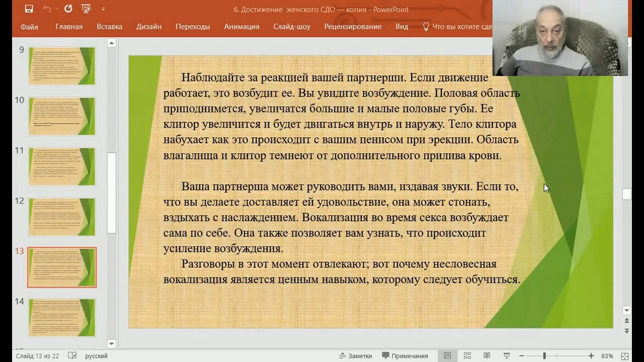Click the zoom out minus button
This screenshot has width=644, height=362.
tap(522, 356)
